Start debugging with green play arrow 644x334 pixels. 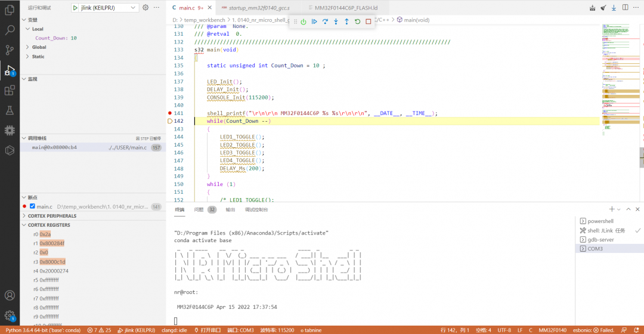coord(75,8)
